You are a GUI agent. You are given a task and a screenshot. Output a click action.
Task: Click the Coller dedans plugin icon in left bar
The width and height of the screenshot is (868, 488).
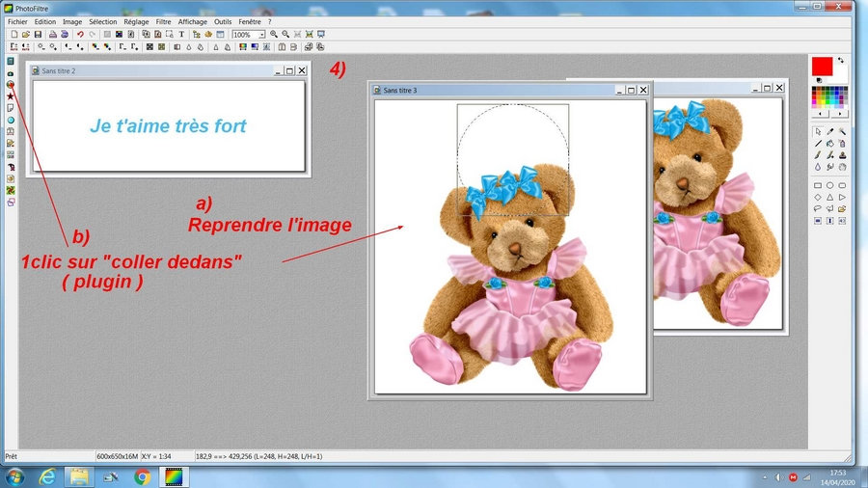tap(11, 85)
